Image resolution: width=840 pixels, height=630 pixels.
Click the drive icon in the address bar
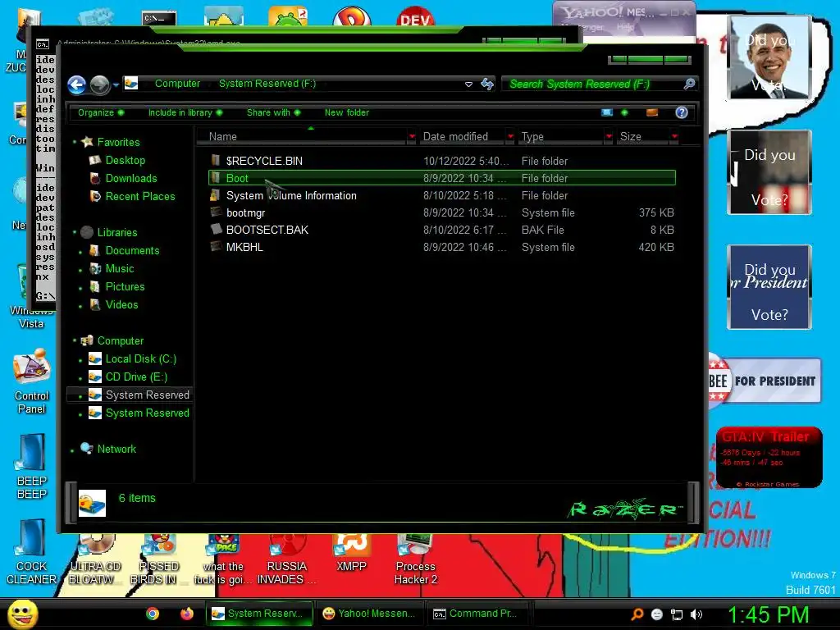click(x=131, y=84)
